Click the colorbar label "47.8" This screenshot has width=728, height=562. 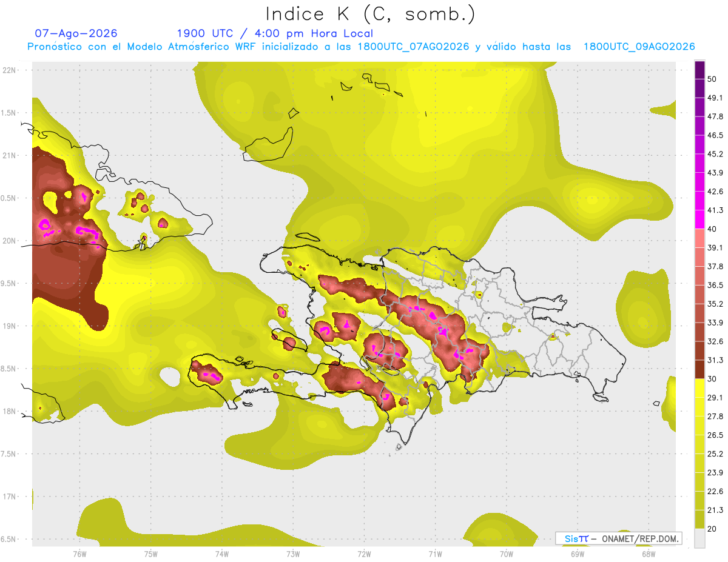(715, 116)
